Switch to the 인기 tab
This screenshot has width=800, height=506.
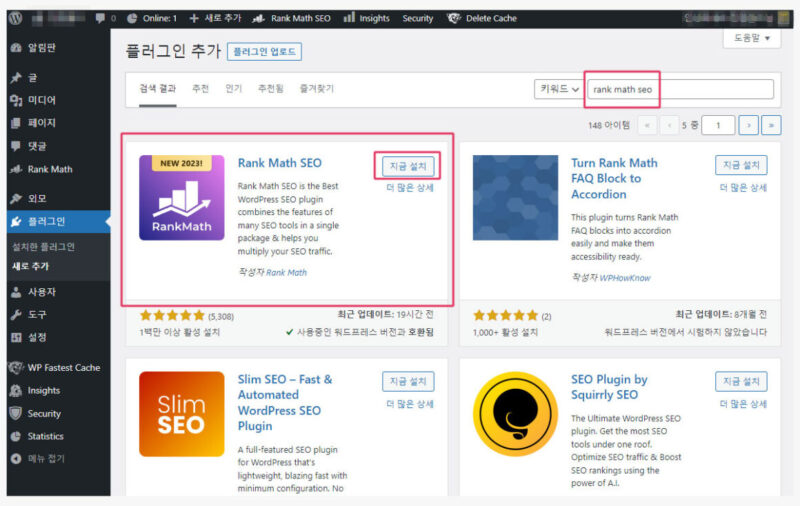(233, 89)
